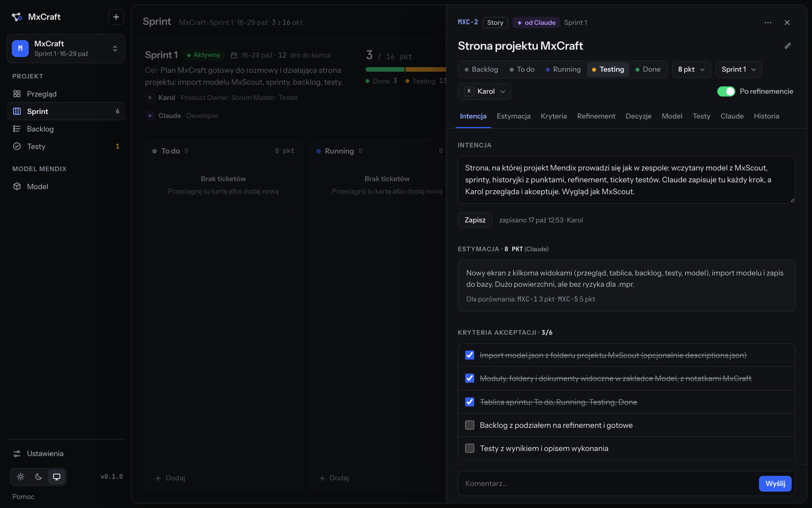Click the sprint points progress bar
The image size is (812, 508).
tap(406, 69)
